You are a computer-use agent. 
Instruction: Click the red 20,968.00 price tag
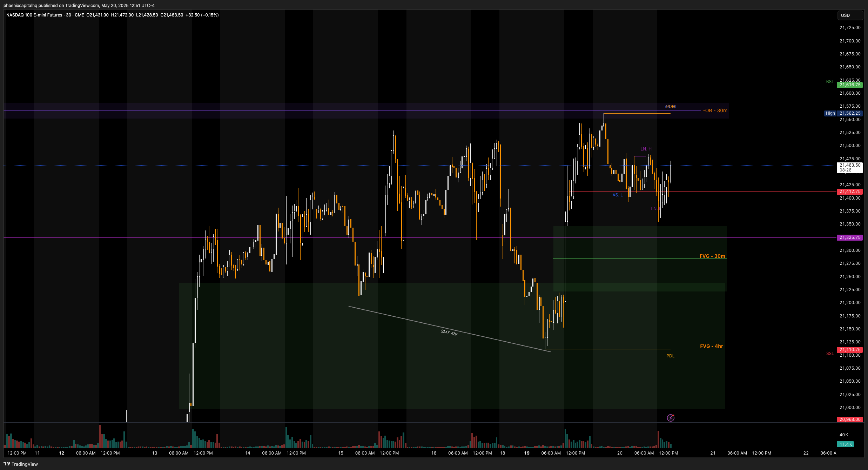(849, 419)
